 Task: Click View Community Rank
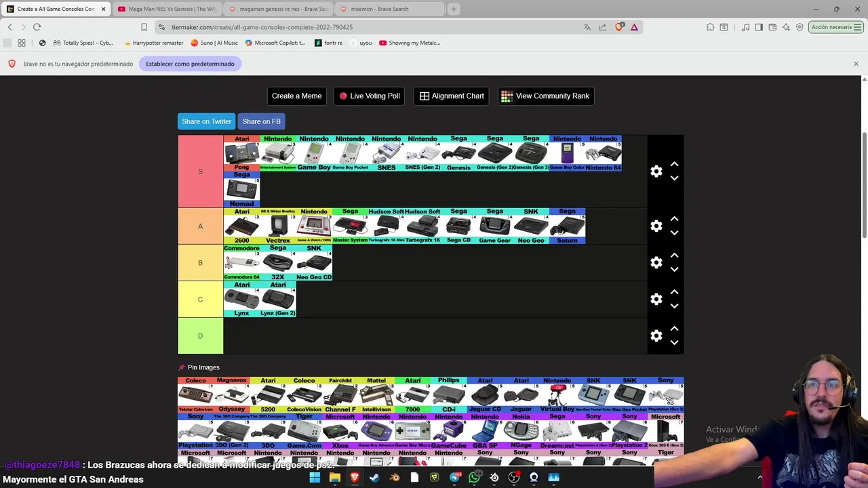(x=546, y=96)
